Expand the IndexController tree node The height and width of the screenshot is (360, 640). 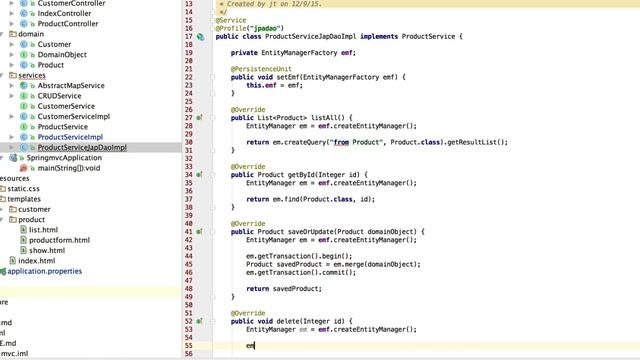pos(12,13)
